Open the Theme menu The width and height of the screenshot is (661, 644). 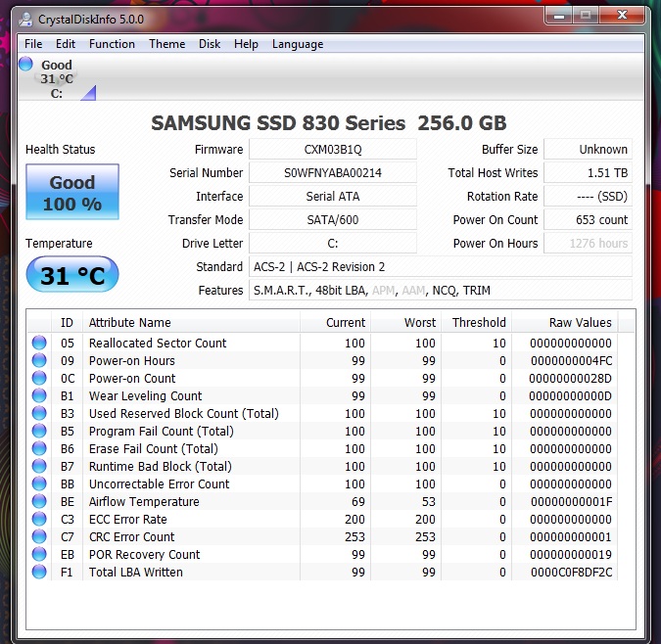click(x=166, y=44)
